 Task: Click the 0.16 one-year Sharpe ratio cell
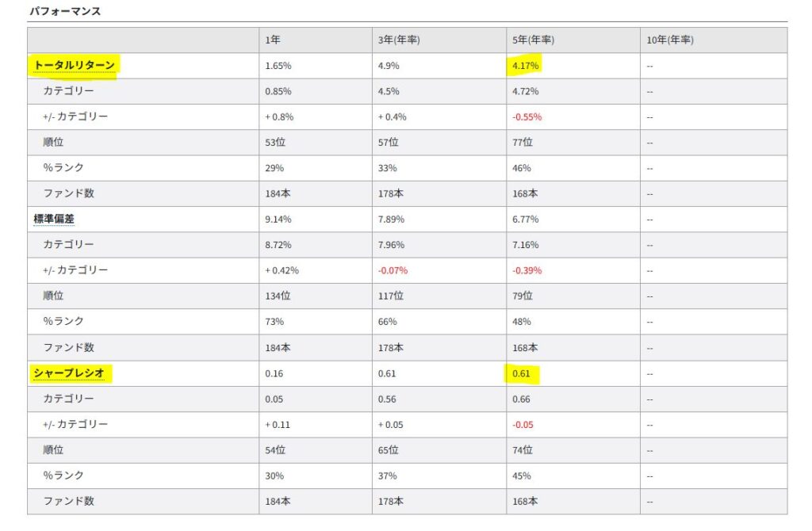(274, 372)
